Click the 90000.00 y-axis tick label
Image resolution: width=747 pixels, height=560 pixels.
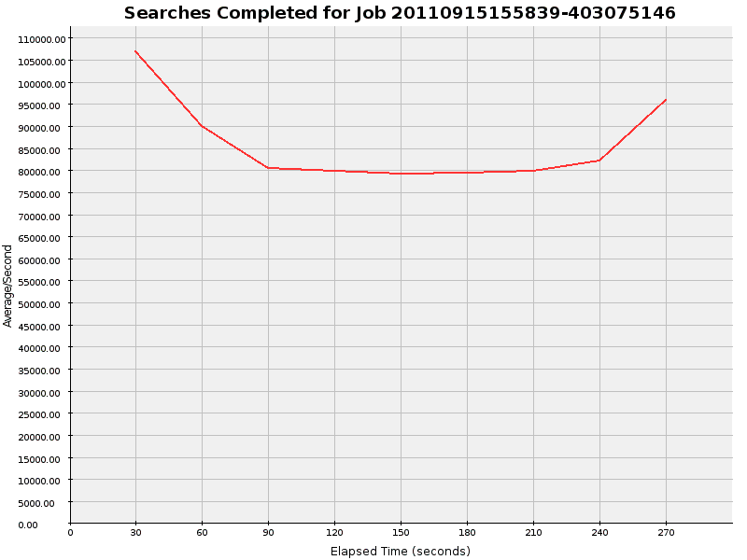pyautogui.click(x=41, y=128)
